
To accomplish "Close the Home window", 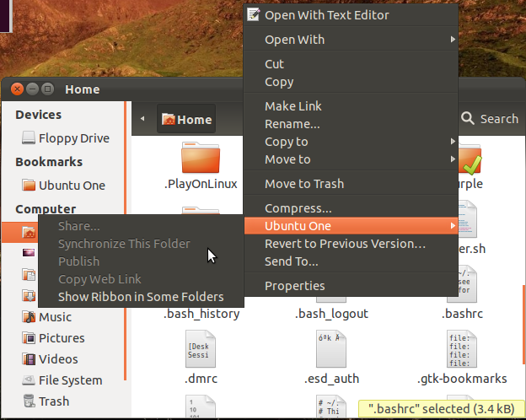I will point(17,89).
